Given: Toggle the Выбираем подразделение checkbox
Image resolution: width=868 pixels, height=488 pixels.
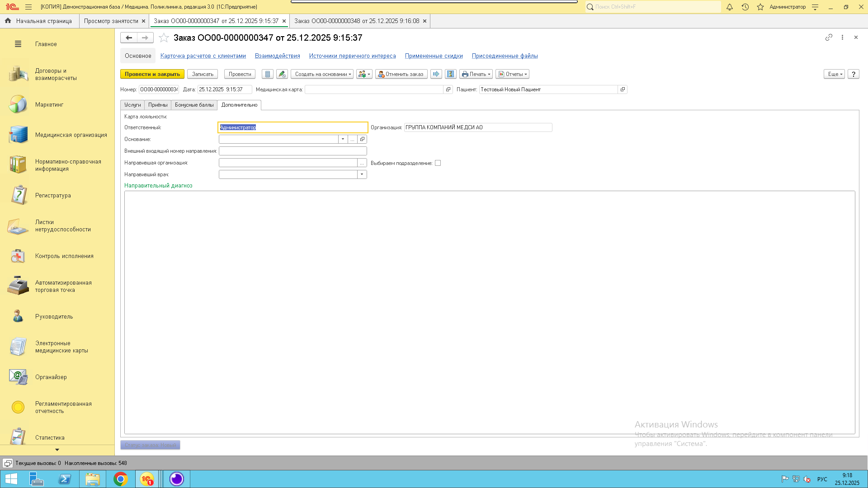Looking at the screenshot, I should (x=438, y=163).
